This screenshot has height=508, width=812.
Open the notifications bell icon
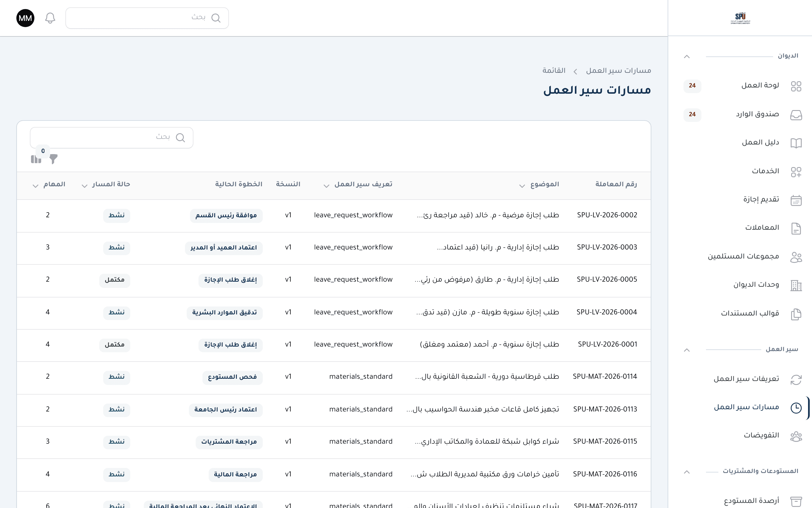coord(50,18)
